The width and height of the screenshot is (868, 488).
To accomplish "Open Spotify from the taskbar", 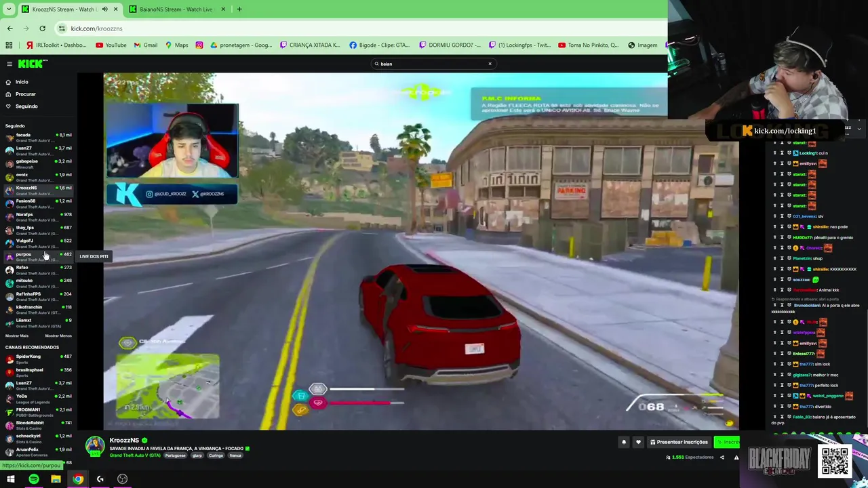I will (x=33, y=479).
